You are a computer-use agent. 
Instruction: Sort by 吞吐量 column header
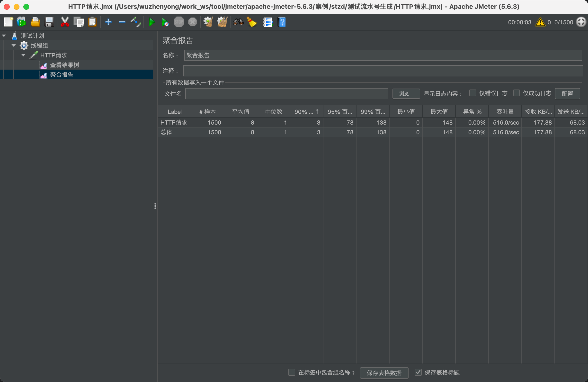[505, 112]
